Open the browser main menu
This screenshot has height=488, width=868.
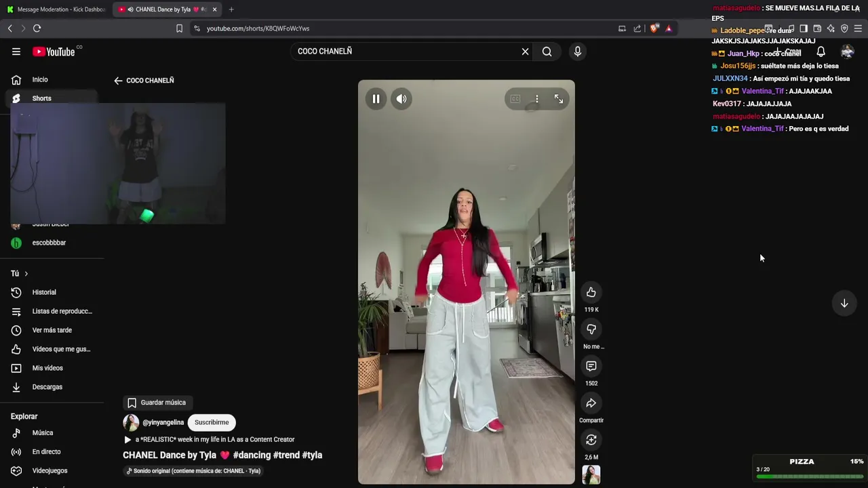tap(858, 28)
